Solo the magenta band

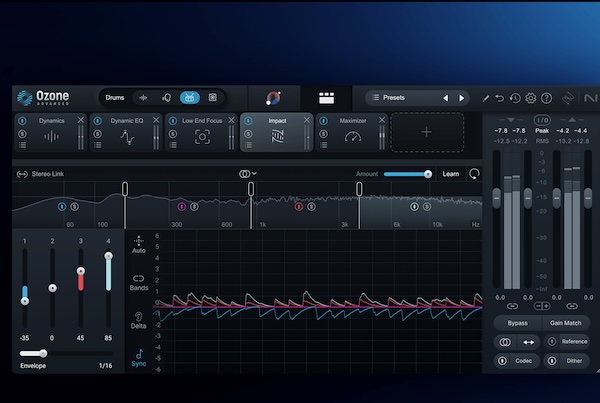[194, 207]
